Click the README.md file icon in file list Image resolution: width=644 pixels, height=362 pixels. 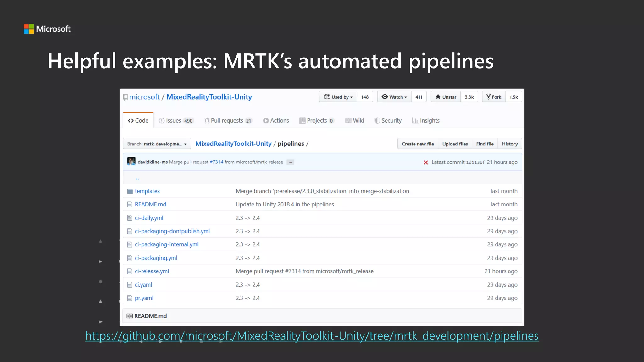130,205
